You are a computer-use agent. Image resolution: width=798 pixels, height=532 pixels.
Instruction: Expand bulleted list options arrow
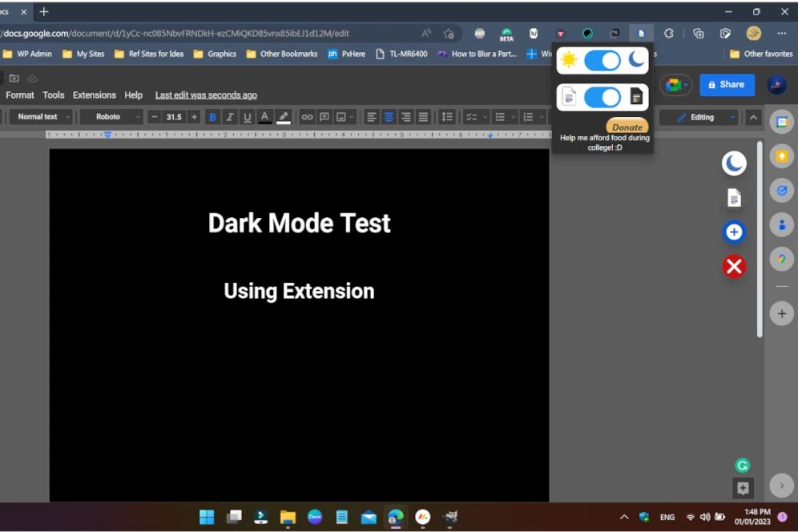[513, 118]
